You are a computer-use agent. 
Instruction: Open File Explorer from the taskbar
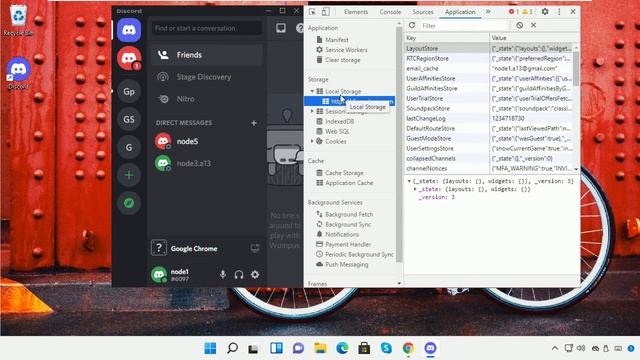pyautogui.click(x=320, y=348)
